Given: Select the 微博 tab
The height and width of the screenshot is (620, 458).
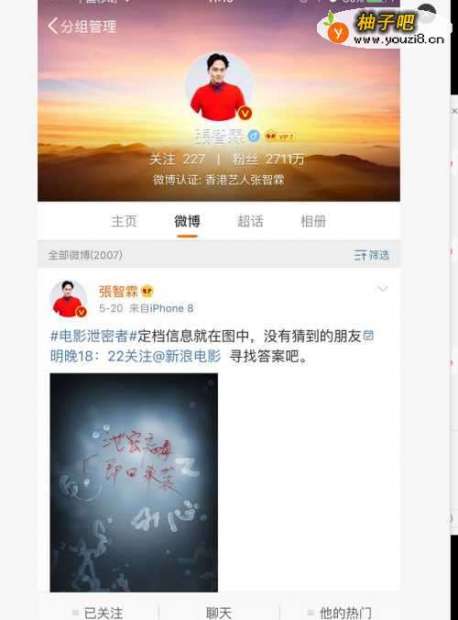Looking at the screenshot, I should click(x=187, y=221).
